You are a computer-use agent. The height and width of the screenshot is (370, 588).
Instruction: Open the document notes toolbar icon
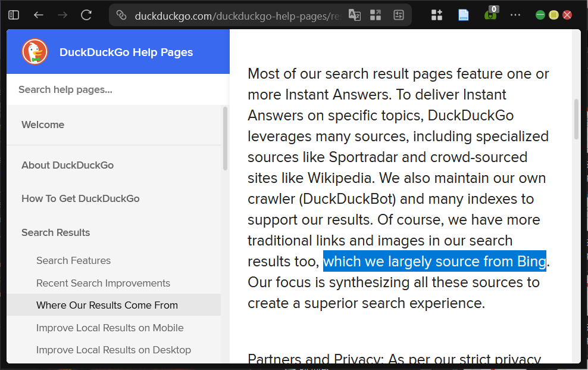(462, 14)
